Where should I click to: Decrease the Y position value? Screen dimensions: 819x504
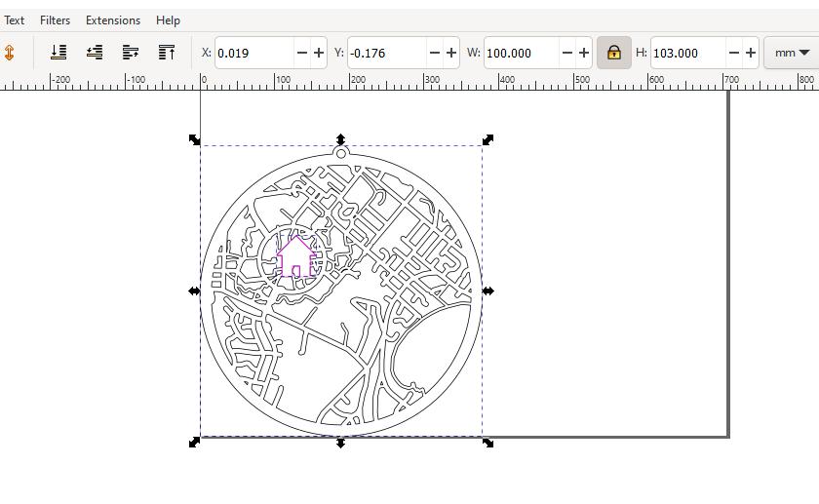click(x=435, y=53)
